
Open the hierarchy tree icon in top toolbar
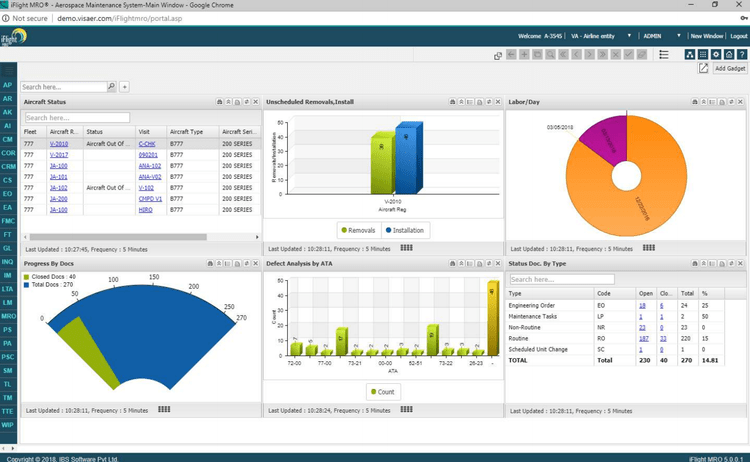click(690, 55)
